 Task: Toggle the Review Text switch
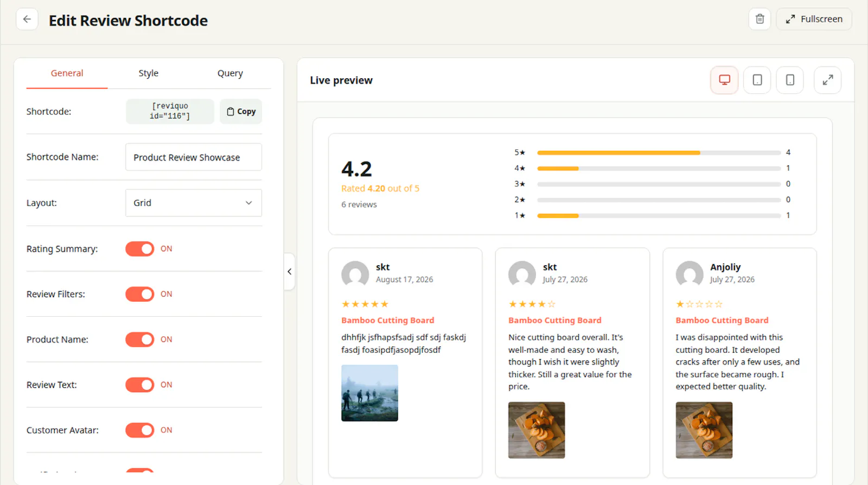[x=140, y=385]
